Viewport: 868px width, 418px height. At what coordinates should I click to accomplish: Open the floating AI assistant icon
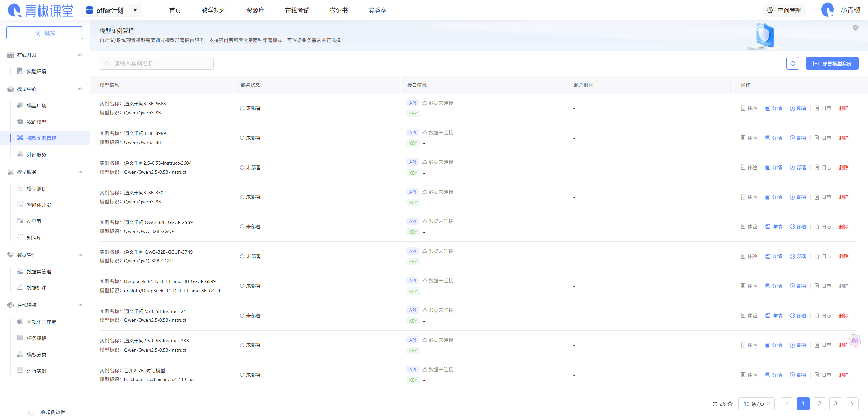click(x=854, y=340)
